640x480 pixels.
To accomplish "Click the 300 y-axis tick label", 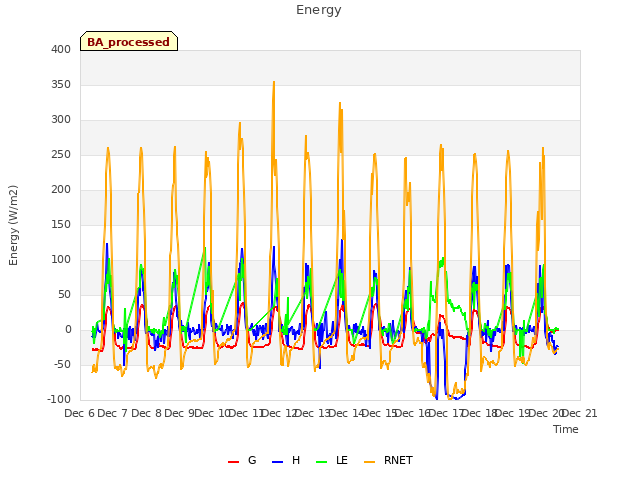I will click(61, 120).
